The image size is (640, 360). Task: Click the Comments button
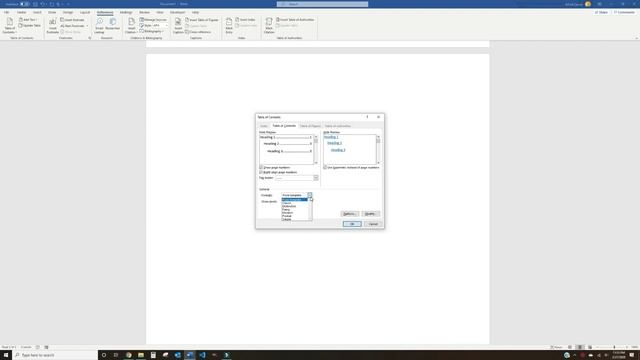tap(624, 12)
